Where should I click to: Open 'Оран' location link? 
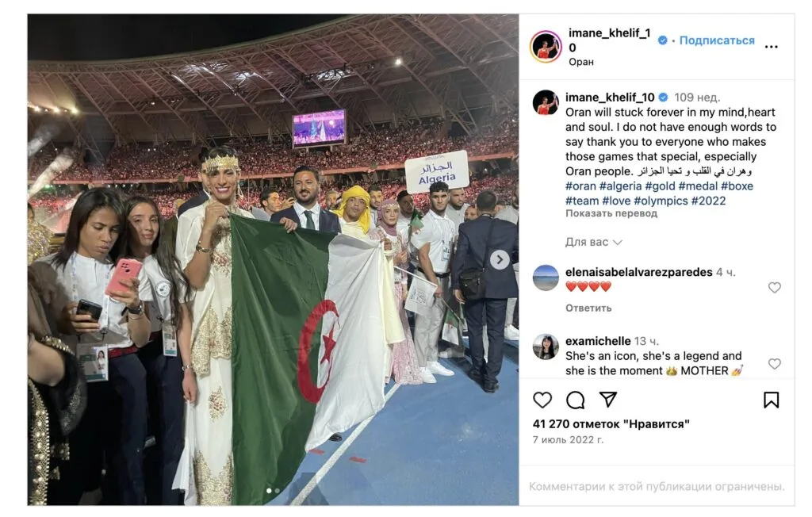[581, 62]
